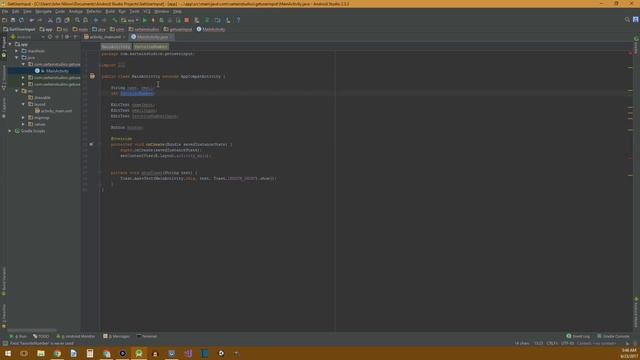640x360 pixels.
Task: Click the Help question mark icon
Action: tap(238, 20)
